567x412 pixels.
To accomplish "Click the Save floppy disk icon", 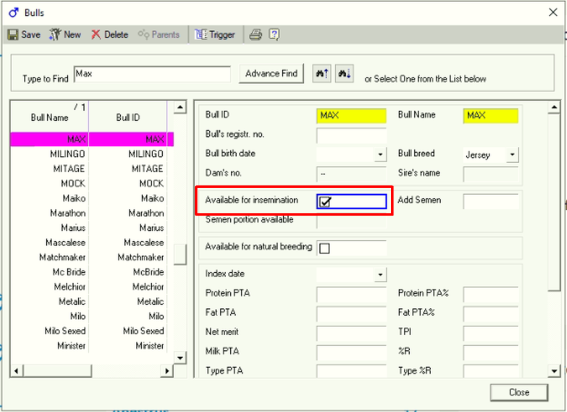I will tap(13, 35).
